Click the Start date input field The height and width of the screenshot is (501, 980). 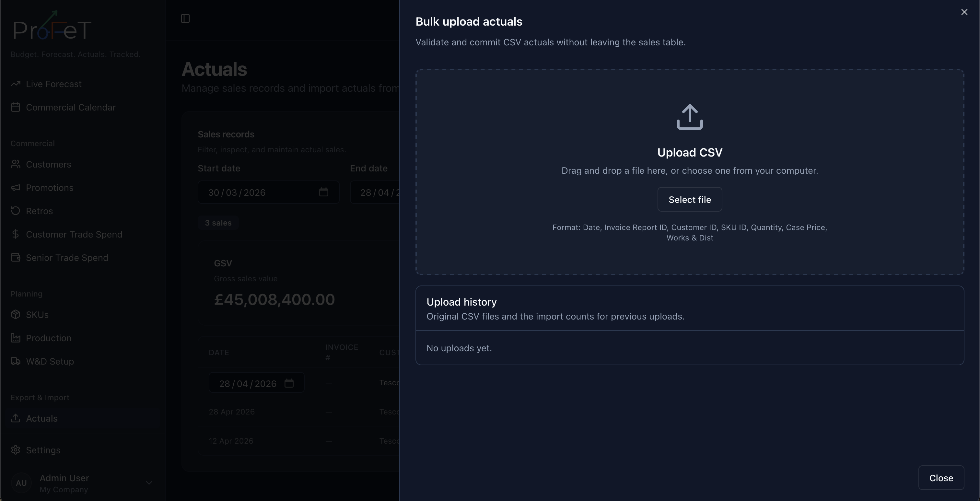coord(268,192)
